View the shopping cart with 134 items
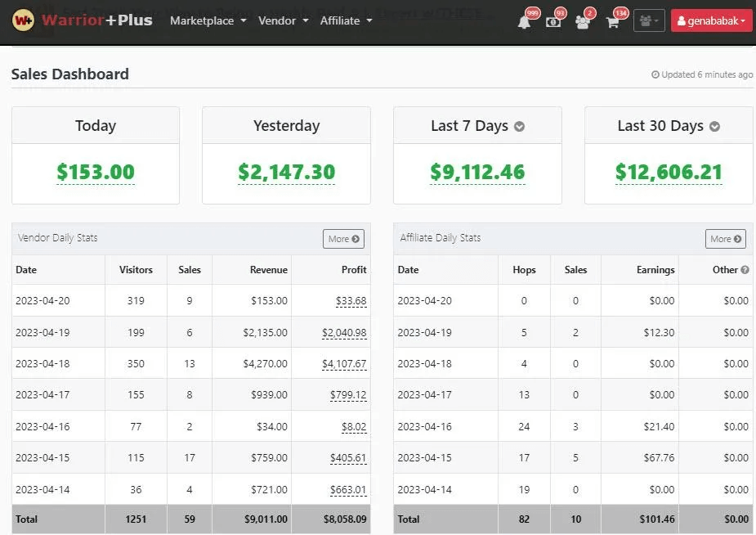Image resolution: width=756 pixels, height=535 pixels. coord(614,20)
